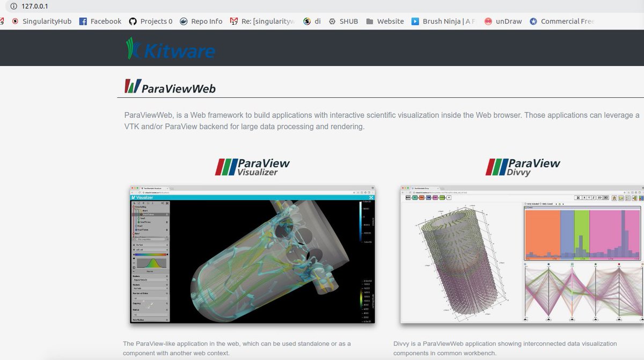Viewport: 644px width, 360px height.
Task: Open the Divvy application screenshot
Action: coord(522,255)
